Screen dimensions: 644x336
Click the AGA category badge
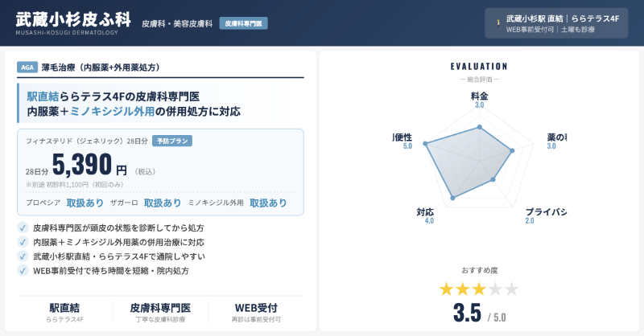click(x=27, y=68)
